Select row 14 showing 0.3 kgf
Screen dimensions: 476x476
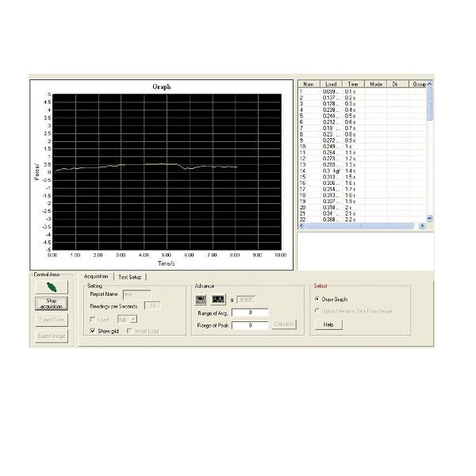363,171
